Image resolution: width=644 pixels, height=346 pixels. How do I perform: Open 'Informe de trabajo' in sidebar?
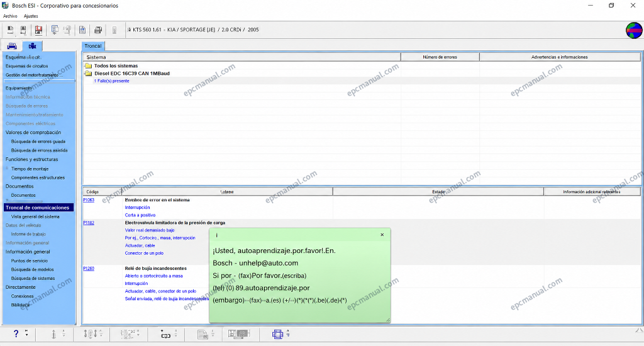(28, 234)
